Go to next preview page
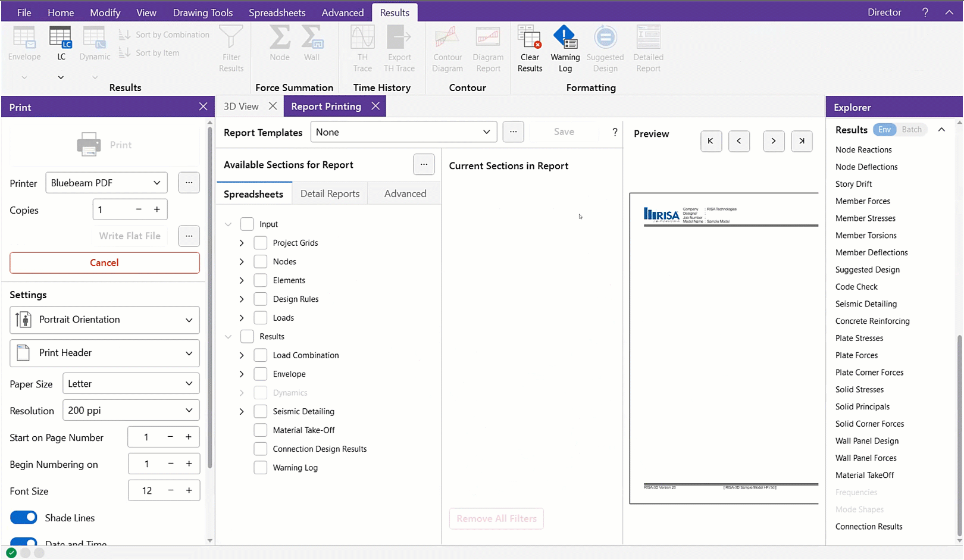 (x=773, y=141)
